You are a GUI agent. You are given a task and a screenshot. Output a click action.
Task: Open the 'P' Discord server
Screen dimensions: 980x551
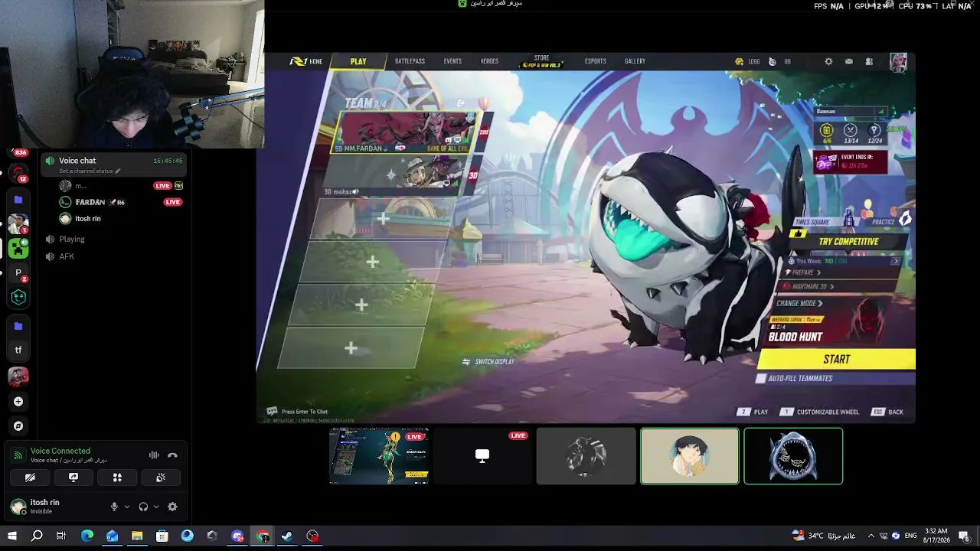pos(18,272)
